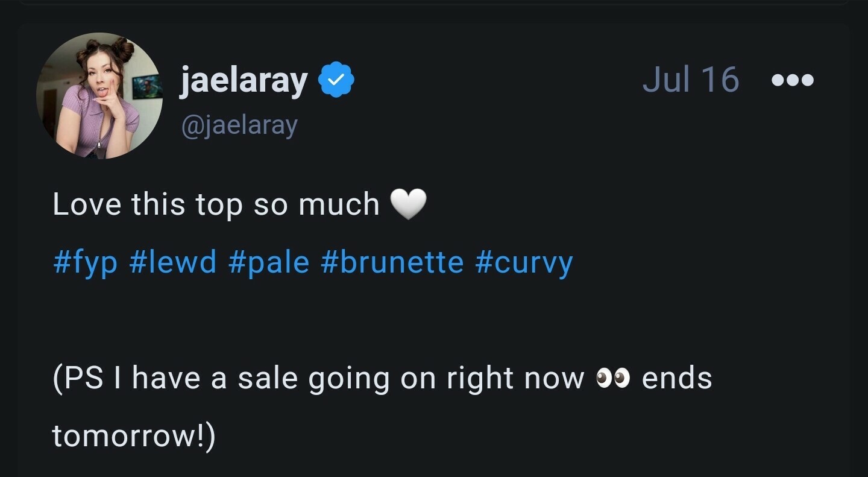868x477 pixels.
Task: Click the words "right now" in the post
Action: 515,379
